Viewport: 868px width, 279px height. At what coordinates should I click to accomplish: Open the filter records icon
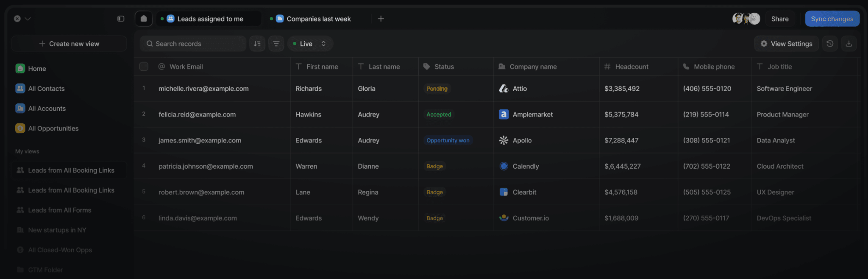276,44
